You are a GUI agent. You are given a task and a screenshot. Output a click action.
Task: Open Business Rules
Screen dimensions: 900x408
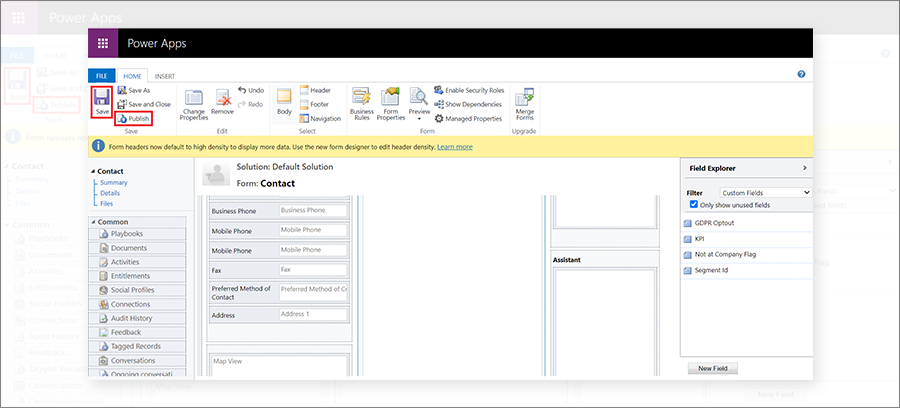362,104
